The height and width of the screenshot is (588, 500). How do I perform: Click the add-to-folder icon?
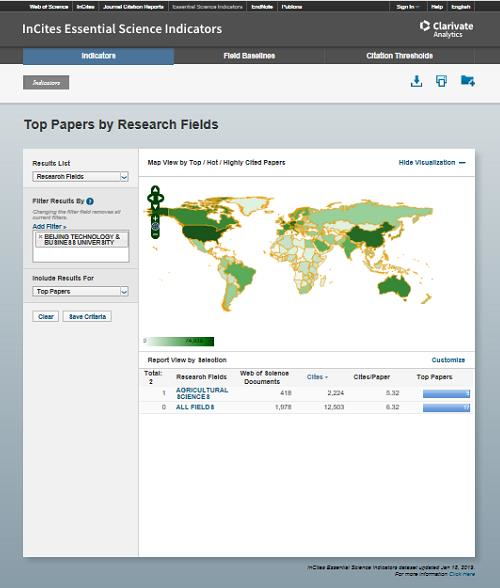[x=468, y=81]
